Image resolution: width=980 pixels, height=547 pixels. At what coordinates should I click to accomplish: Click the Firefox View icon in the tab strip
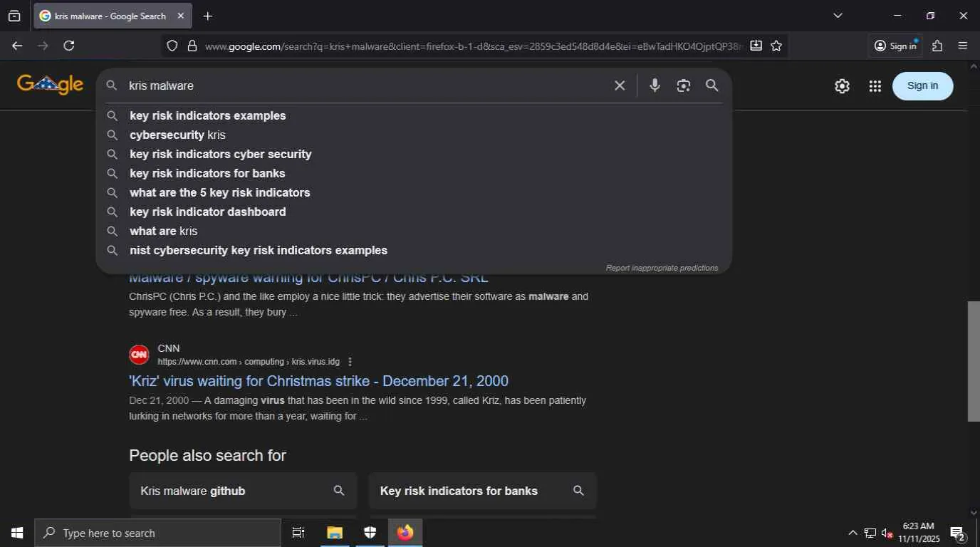pos(14,16)
